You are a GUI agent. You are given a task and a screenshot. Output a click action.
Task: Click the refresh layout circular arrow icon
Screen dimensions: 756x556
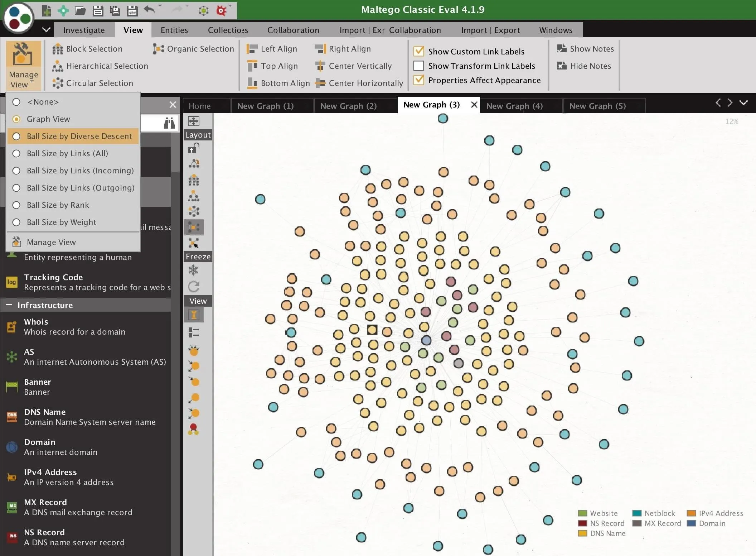point(194,286)
